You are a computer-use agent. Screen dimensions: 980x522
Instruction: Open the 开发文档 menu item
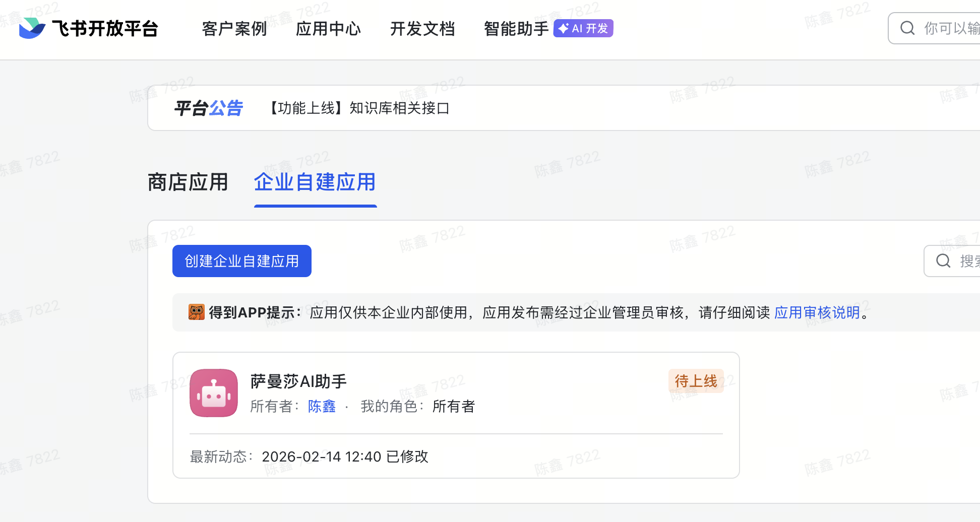(x=422, y=29)
